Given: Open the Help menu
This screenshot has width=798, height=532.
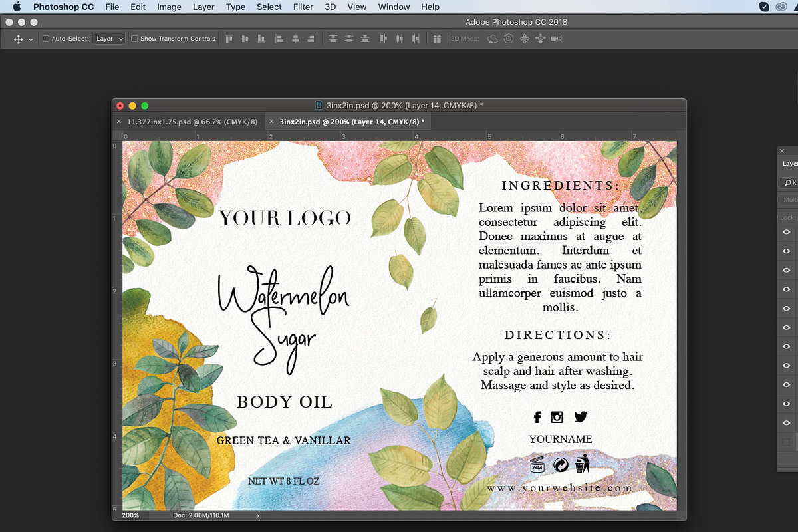Looking at the screenshot, I should click(x=430, y=7).
